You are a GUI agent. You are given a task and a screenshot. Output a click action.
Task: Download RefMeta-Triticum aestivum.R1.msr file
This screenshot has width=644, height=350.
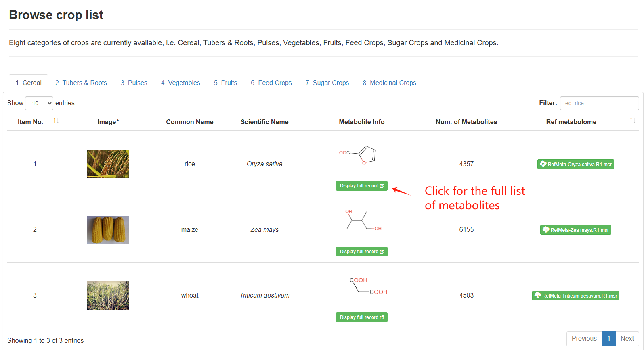tap(575, 296)
